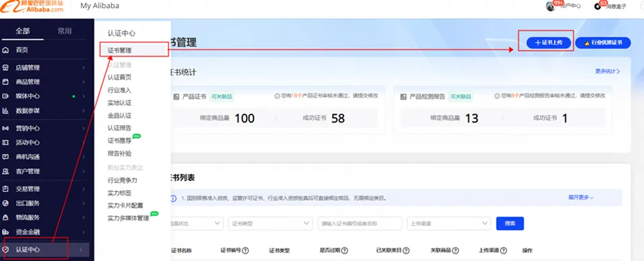This screenshot has height=261, width=644.
Task: Click the 媒体中心 media icon
Action: click(x=6, y=96)
